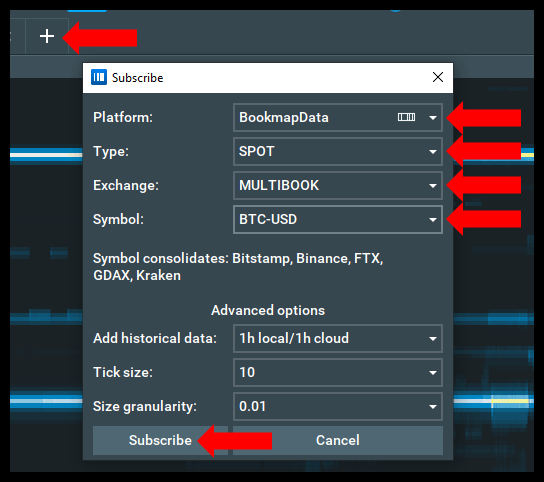Viewport: 544px width, 482px height.
Task: Open the Platform dropdown showing BookmapData
Action: [x=338, y=117]
